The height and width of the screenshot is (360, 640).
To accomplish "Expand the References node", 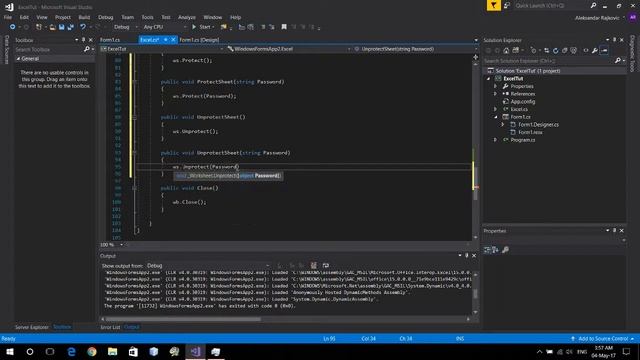I will pyautogui.click(x=496, y=94).
